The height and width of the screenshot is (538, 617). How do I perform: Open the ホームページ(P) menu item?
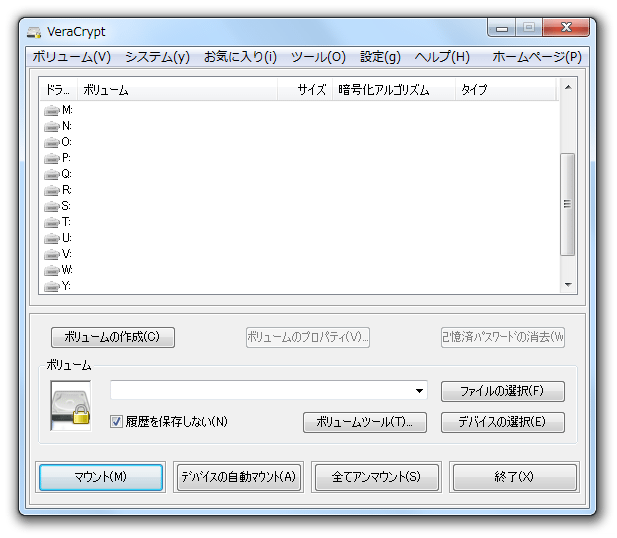tap(537, 57)
